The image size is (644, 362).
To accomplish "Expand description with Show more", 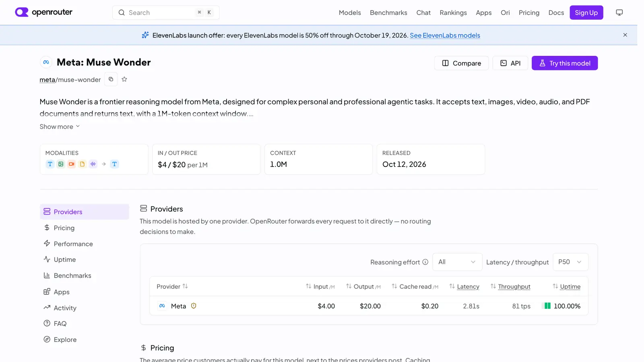I will click(60, 126).
